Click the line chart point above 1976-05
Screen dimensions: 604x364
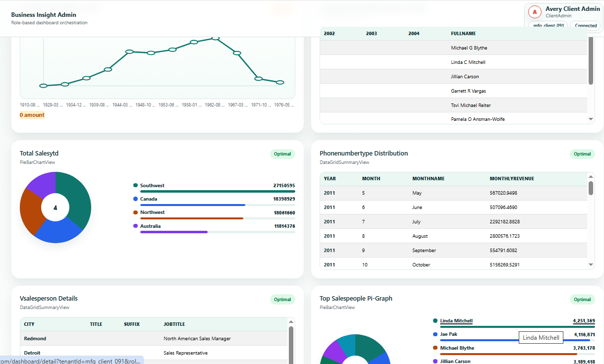coord(280,82)
